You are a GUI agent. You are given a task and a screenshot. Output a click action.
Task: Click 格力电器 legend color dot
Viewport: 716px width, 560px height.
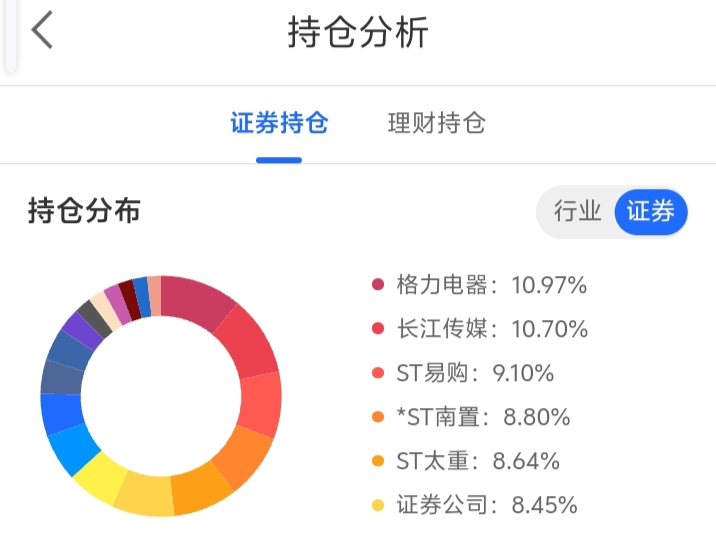coord(378,285)
